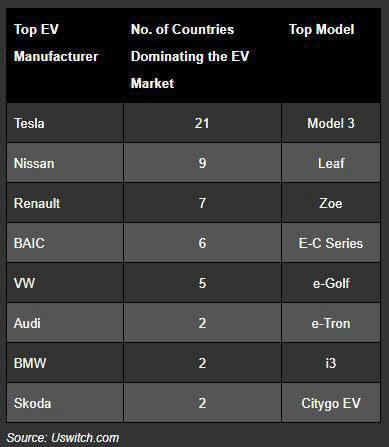Image resolution: width=389 pixels, height=447 pixels.
Task: Click the Tesla manufacturer cell
Action: coord(65,123)
